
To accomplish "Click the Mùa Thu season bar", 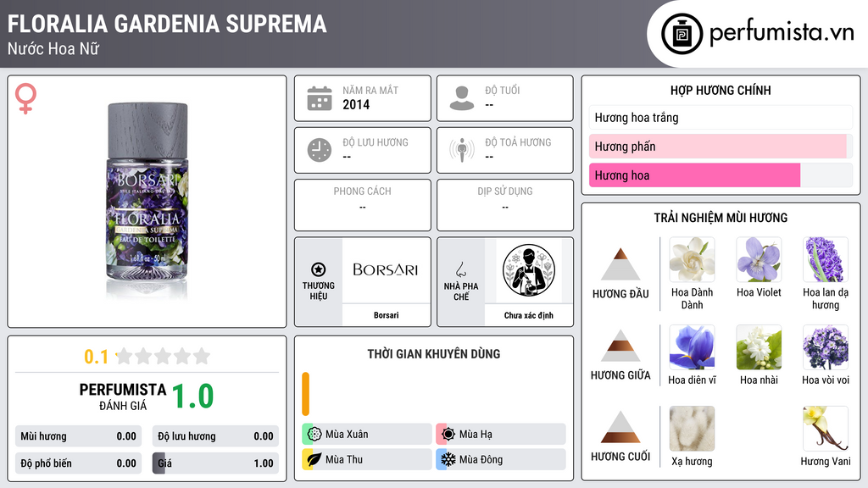I will tap(367, 459).
